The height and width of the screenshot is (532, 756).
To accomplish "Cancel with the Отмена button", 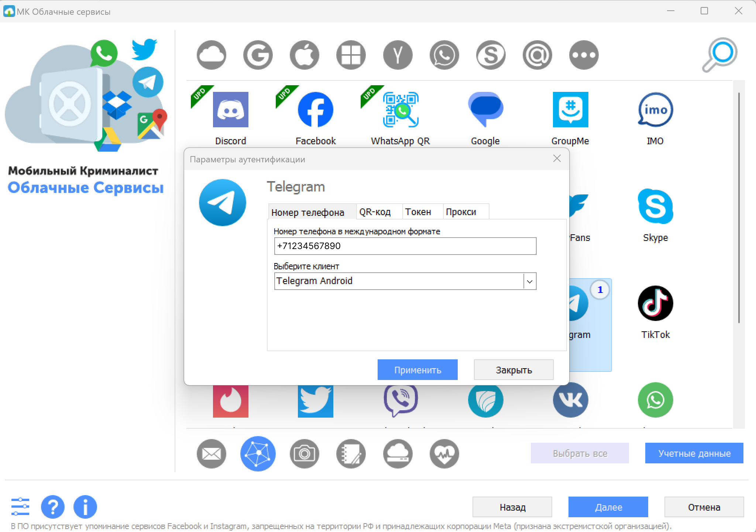I will (704, 507).
